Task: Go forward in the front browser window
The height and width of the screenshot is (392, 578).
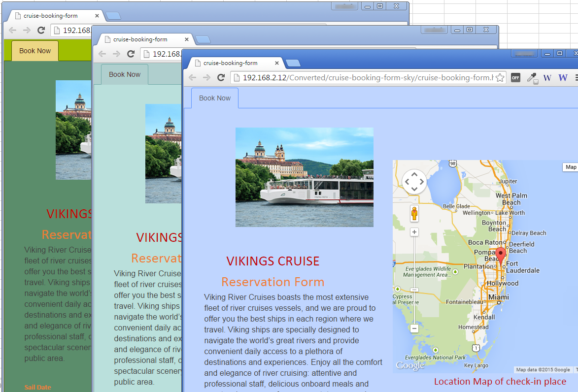Action: 206,77
